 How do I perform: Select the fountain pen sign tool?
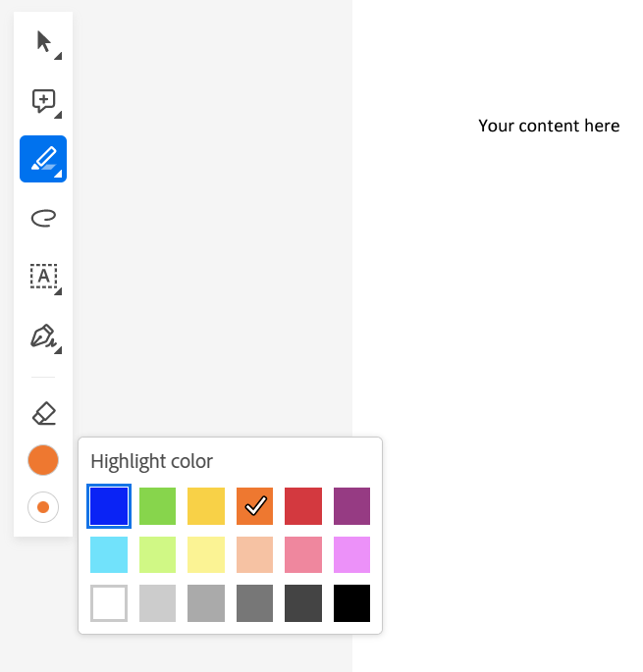(x=43, y=336)
